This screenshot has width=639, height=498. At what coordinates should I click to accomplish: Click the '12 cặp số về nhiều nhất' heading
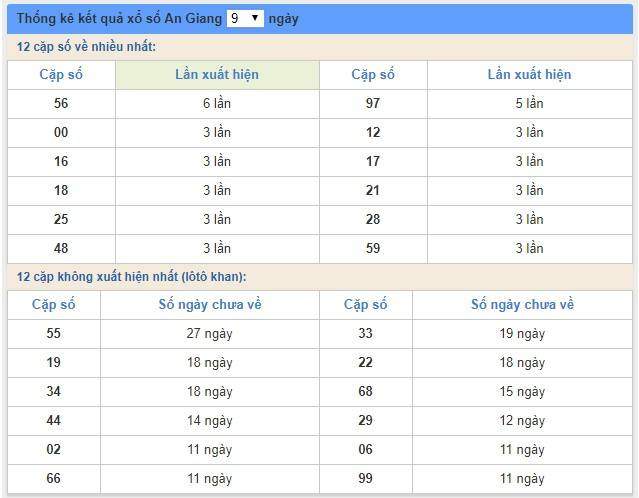86,47
